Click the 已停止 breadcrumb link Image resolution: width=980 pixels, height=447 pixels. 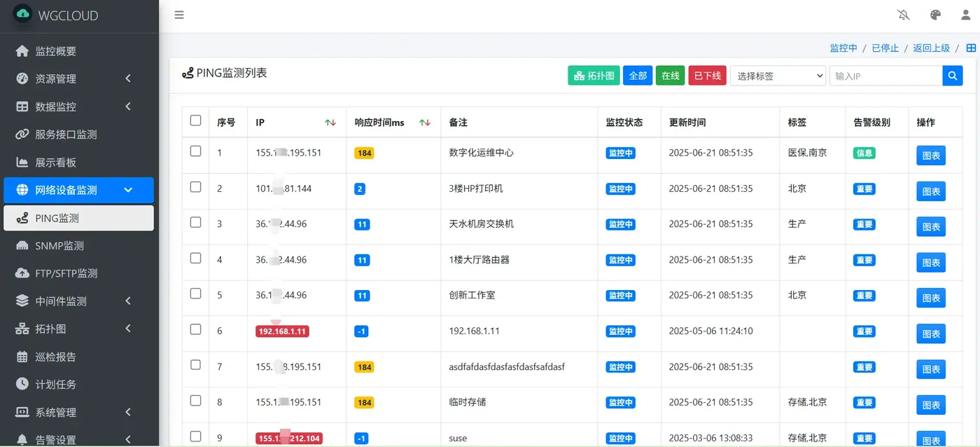tap(885, 48)
